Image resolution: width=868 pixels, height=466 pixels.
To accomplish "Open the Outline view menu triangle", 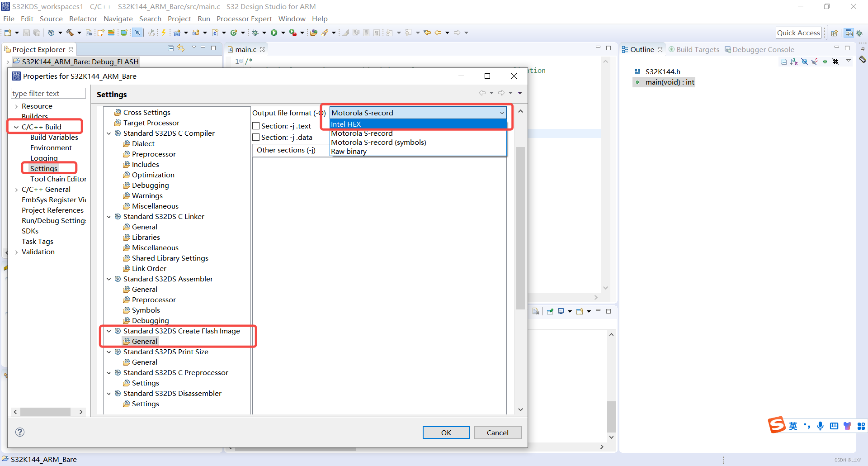I will click(x=849, y=61).
